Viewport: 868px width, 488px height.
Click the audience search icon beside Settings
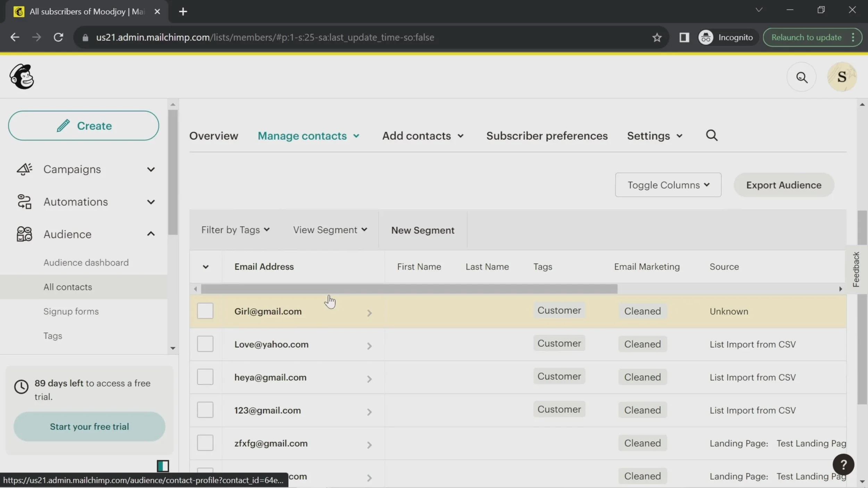pyautogui.click(x=711, y=135)
